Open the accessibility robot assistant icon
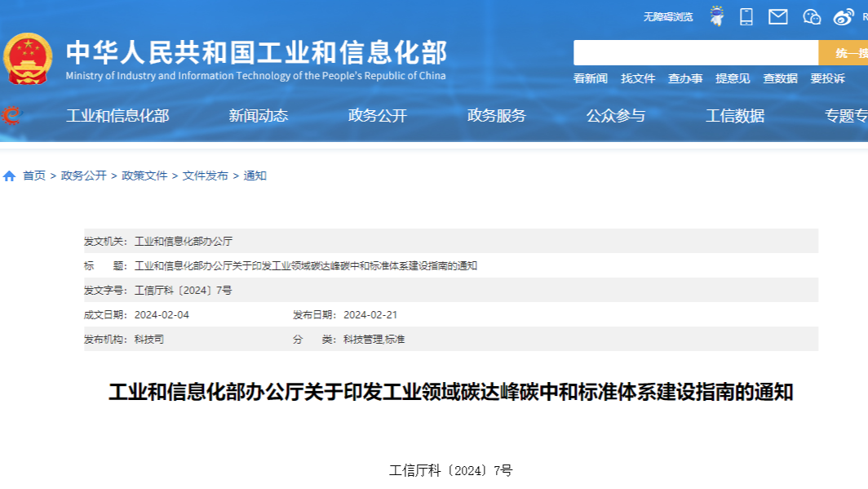 (717, 16)
